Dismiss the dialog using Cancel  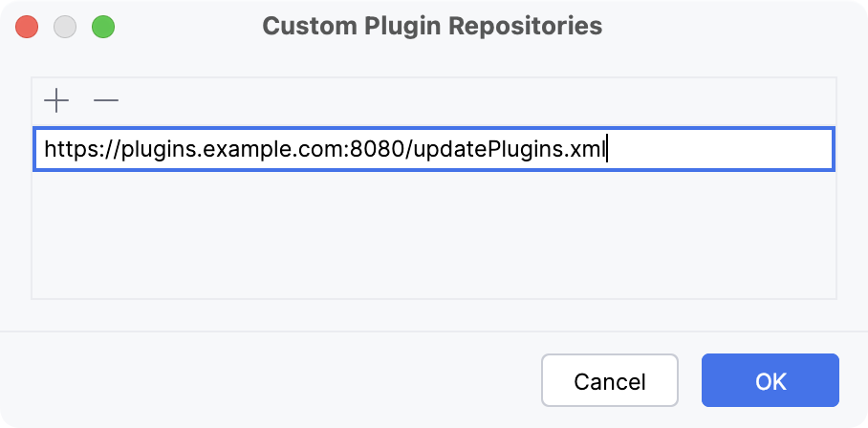609,381
